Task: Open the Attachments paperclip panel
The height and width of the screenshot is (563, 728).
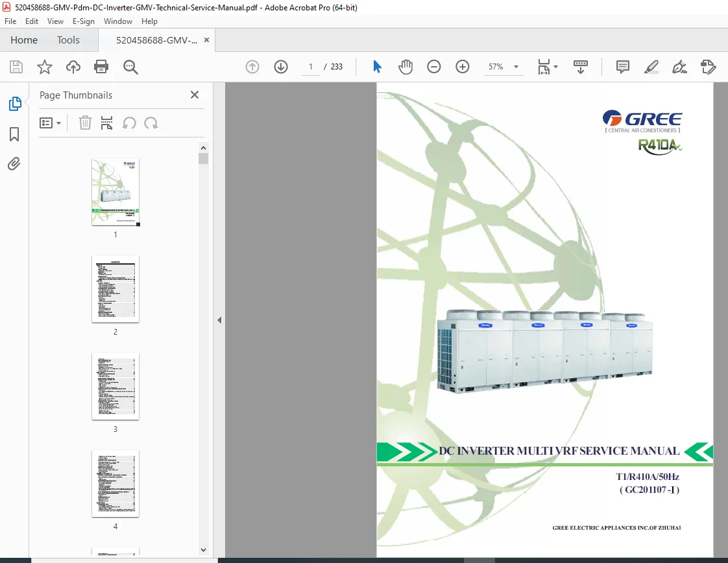Action: tap(14, 164)
